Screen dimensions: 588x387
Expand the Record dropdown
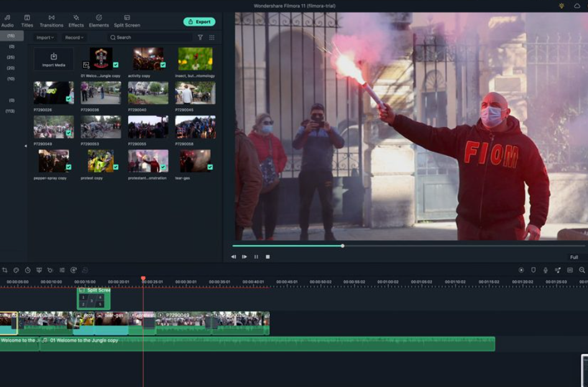point(74,37)
